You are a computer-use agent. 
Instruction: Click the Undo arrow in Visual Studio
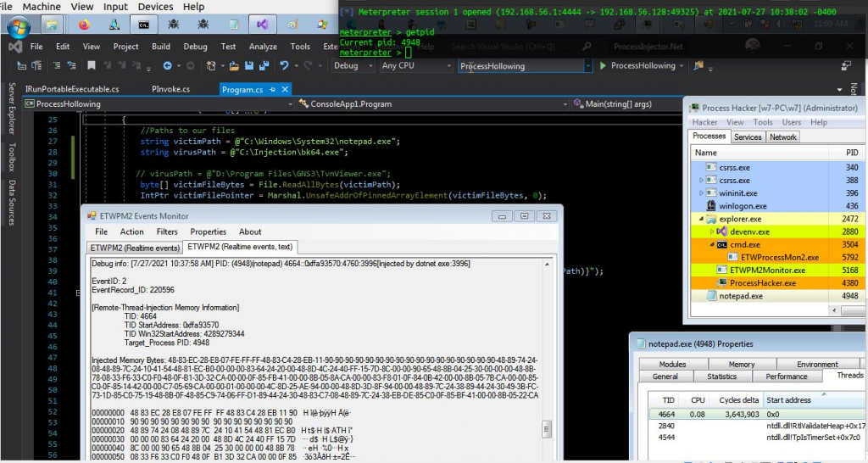[x=286, y=65]
